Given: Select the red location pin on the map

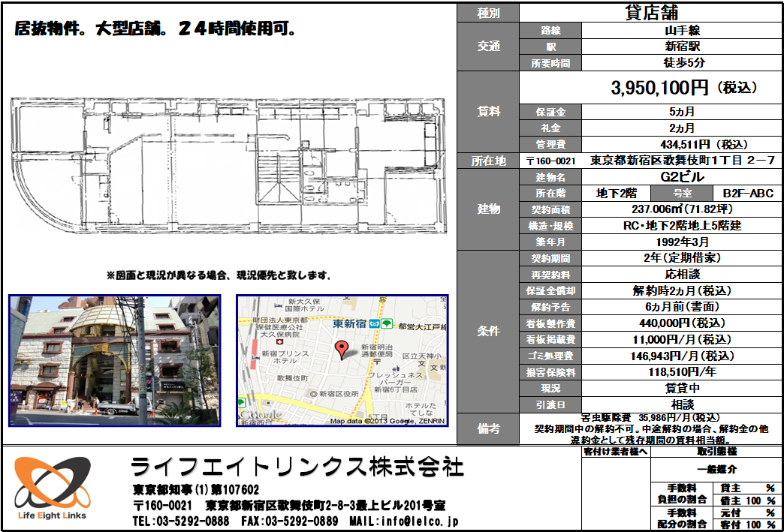Looking at the screenshot, I should click(x=342, y=350).
